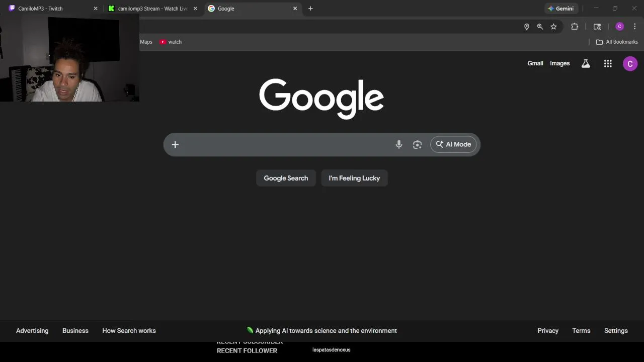644x362 pixels.
Task: Click the tab search toolbar icon
Action: click(x=597, y=27)
